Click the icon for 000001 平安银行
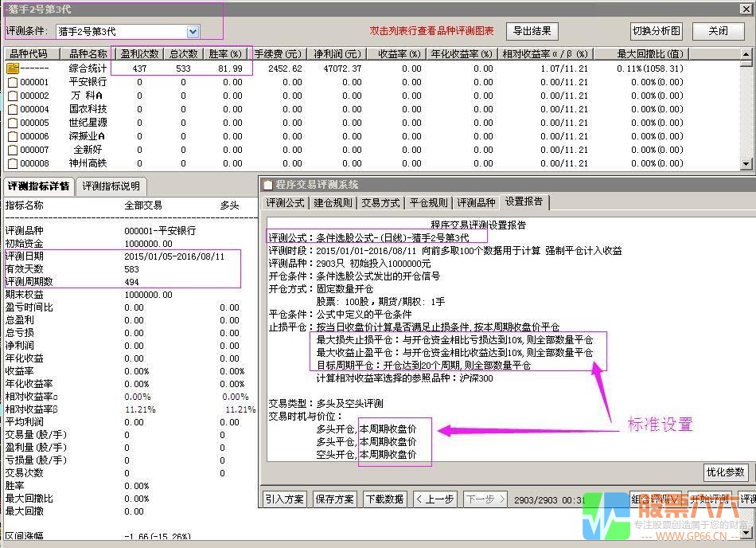756x548 pixels. [13, 83]
